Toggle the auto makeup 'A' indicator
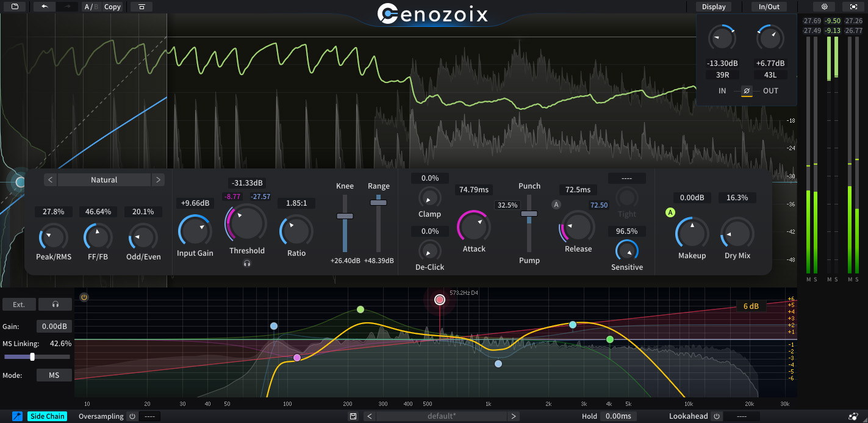 [670, 212]
